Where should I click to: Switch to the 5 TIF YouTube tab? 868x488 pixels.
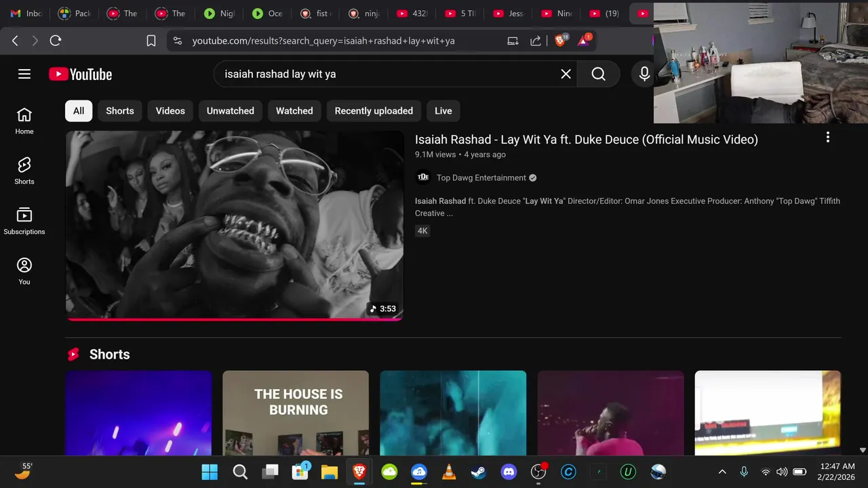pos(460,14)
